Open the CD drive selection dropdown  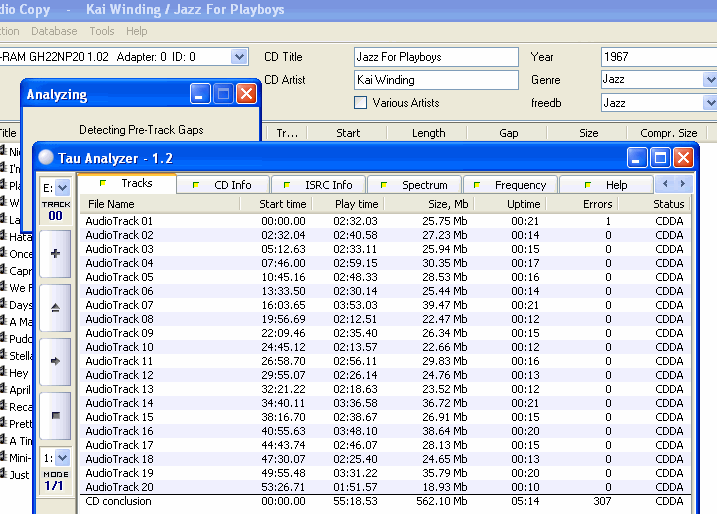239,57
